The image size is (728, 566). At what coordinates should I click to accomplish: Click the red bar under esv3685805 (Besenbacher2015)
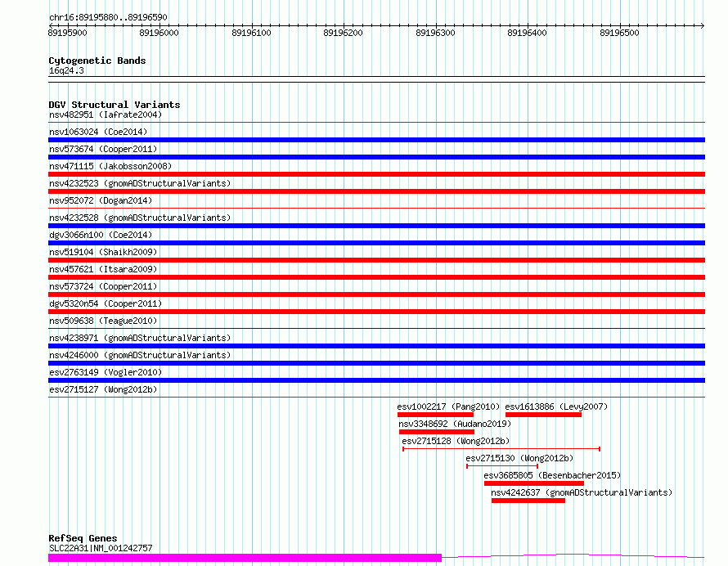click(x=534, y=483)
